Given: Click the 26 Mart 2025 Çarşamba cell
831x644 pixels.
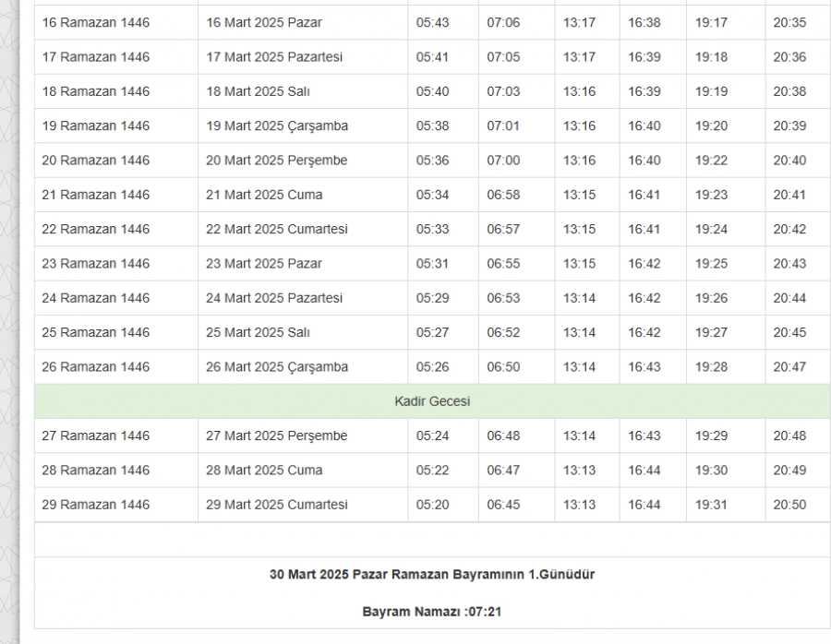Looking at the screenshot, I should point(277,367).
